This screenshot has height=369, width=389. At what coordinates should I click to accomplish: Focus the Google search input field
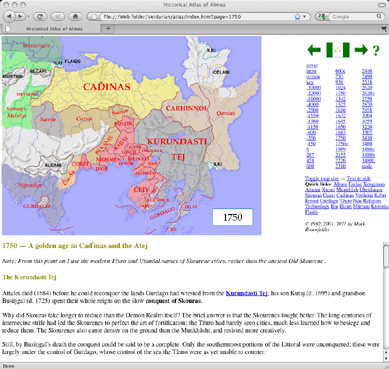(353, 16)
